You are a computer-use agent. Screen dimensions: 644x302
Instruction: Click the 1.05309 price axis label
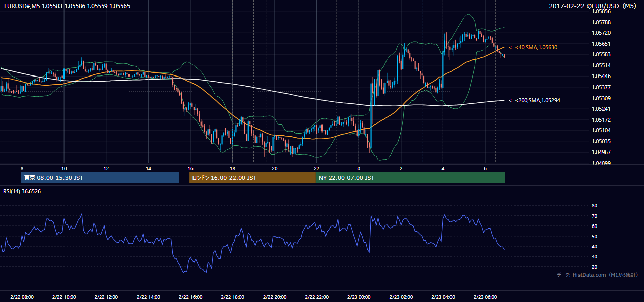[x=602, y=98]
